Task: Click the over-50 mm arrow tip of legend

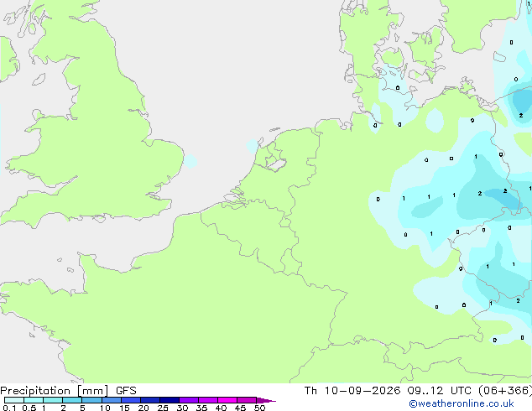Action: click(266, 400)
